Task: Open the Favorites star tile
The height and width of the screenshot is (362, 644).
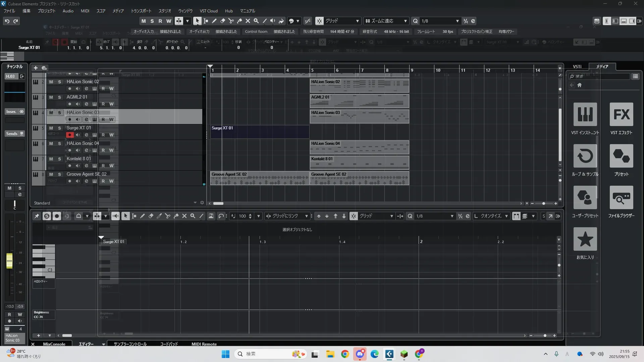Action: click(585, 239)
